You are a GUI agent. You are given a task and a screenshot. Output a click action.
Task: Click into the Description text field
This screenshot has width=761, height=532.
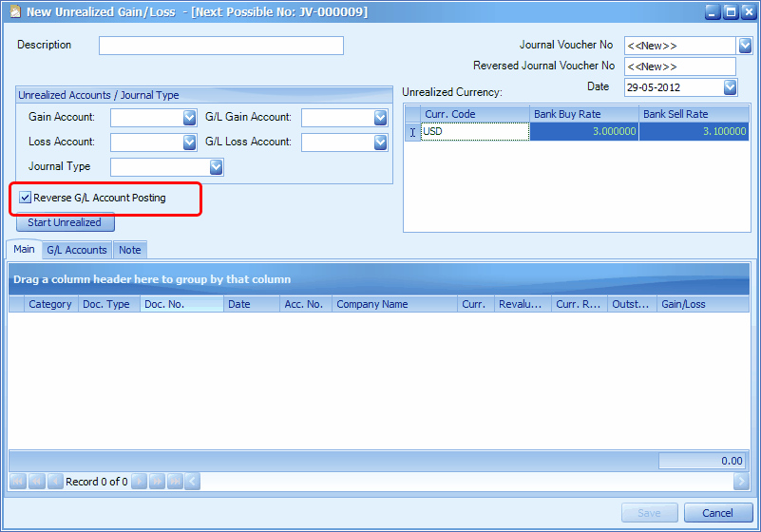(x=220, y=46)
